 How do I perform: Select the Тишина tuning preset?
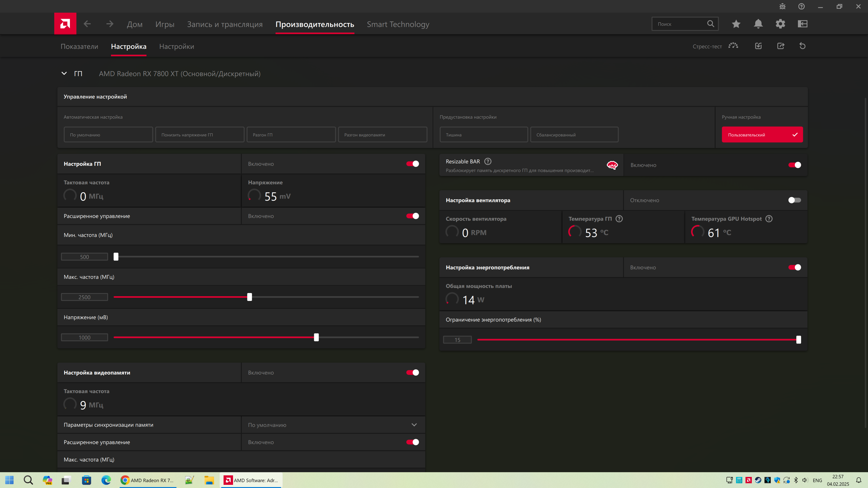pyautogui.click(x=484, y=135)
